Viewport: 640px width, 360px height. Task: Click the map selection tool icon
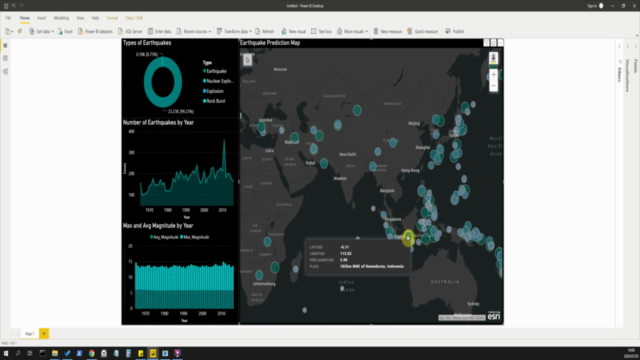pyautogui.click(x=247, y=60)
